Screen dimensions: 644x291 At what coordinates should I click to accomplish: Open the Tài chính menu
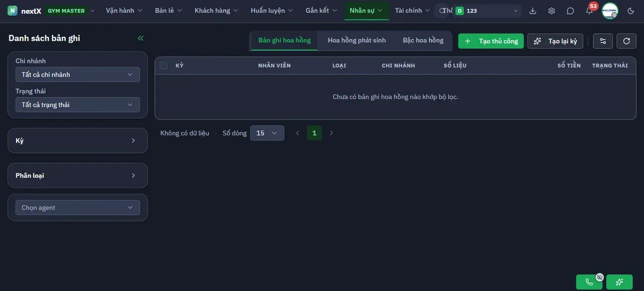(x=413, y=11)
